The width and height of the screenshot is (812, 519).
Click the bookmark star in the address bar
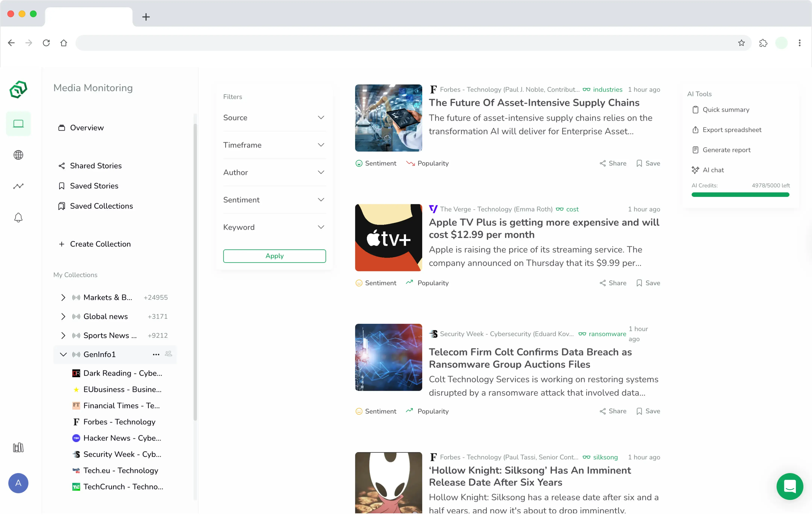[x=741, y=43]
